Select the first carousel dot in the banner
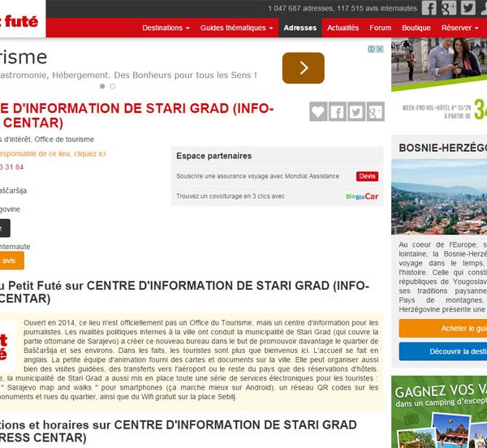This screenshot has width=487, height=448. click(x=102, y=86)
